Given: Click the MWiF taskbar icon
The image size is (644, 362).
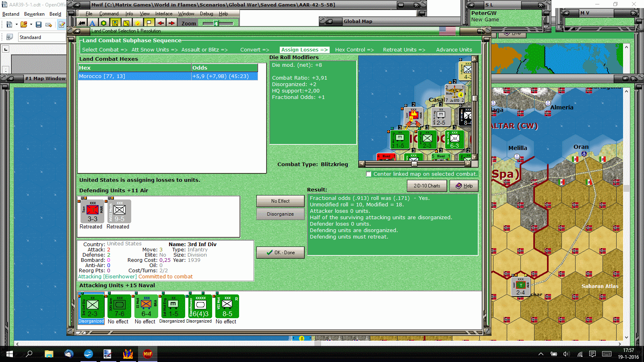Looking at the screenshot, I should 148,354.
